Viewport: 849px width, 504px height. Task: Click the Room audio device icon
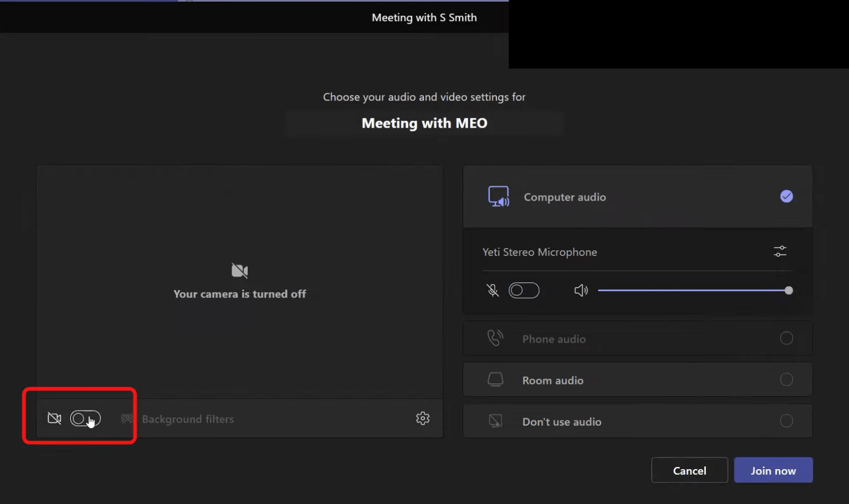495,380
